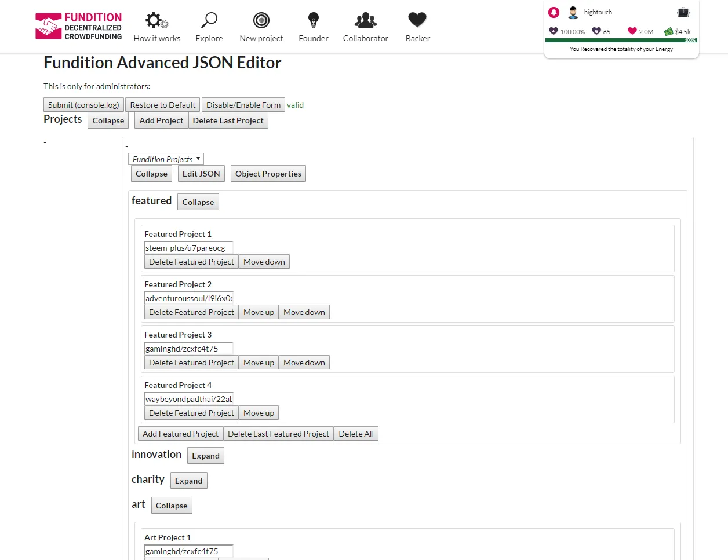Click 'You Recovered the totality of your Energy' text
The image size is (728, 560).
click(621, 49)
